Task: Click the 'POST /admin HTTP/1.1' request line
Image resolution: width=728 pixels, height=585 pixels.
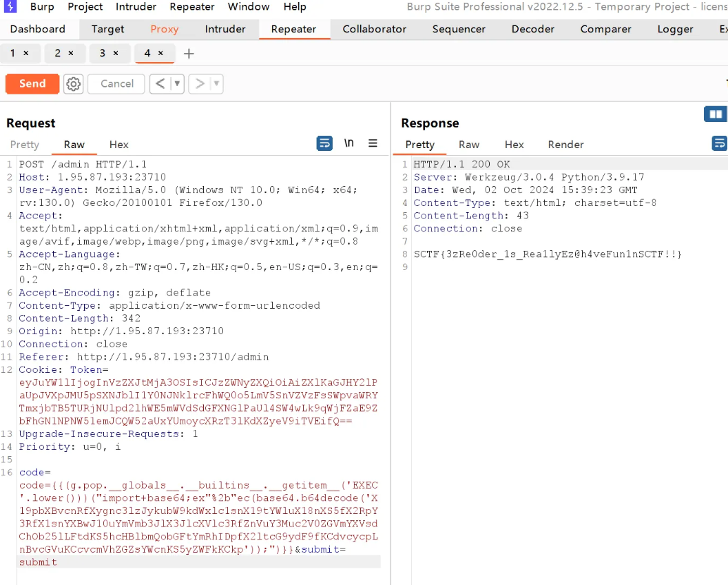Action: 83,164
